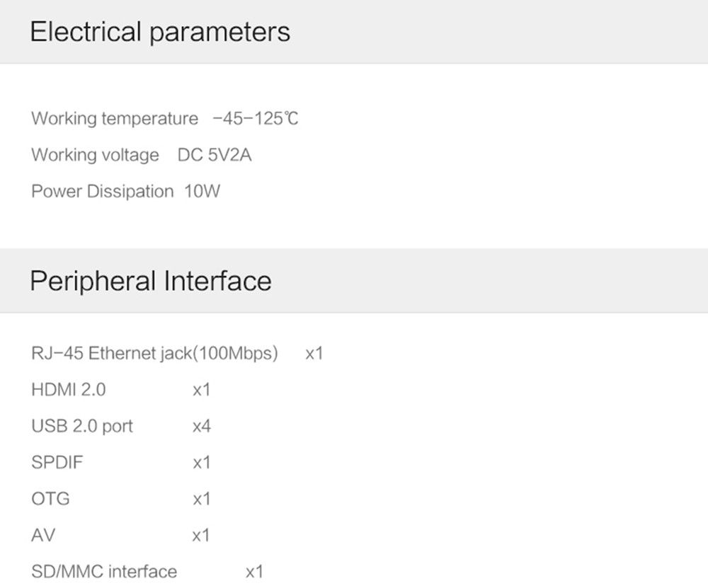Click the x1 count beside SD/MMC interface
The height and width of the screenshot is (588, 708).
click(254, 572)
